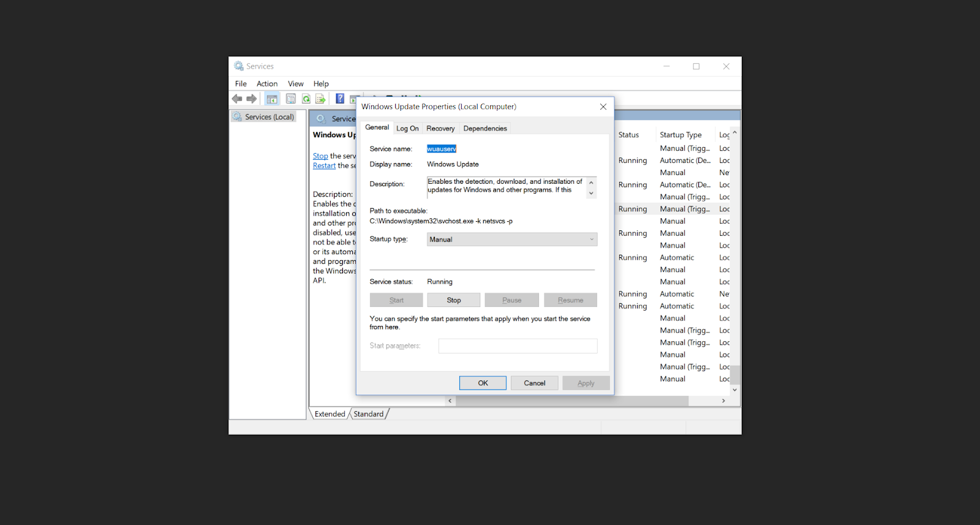Open the File menu

241,84
